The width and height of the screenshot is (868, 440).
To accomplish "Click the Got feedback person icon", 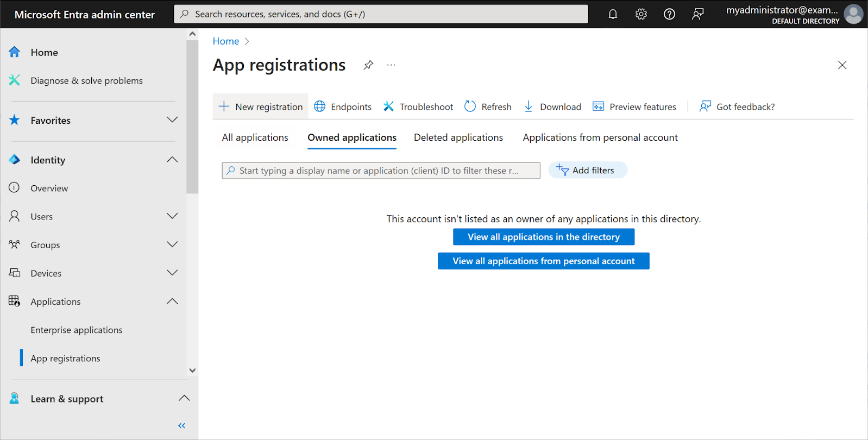I will point(705,106).
